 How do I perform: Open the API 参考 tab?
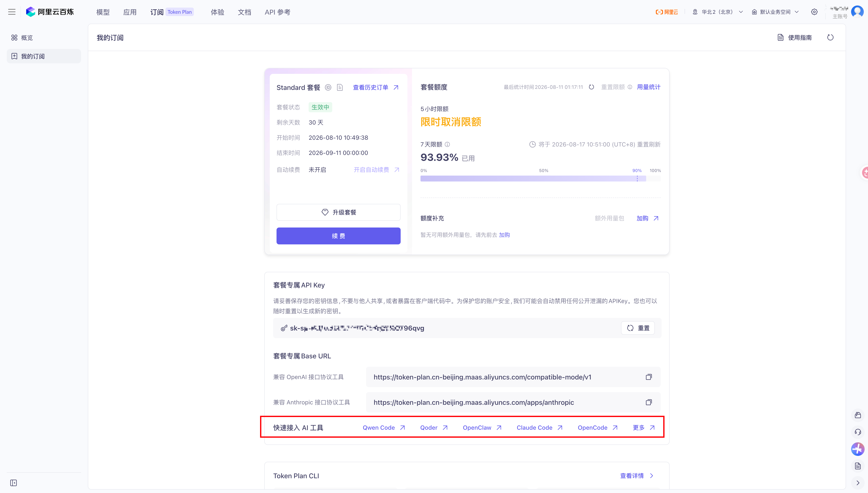click(x=277, y=12)
